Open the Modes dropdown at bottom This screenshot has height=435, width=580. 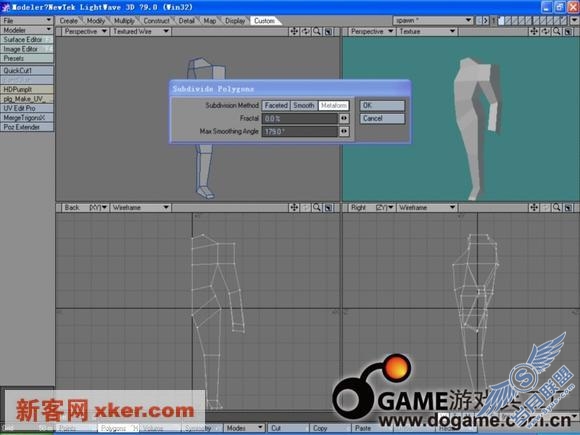(244, 428)
